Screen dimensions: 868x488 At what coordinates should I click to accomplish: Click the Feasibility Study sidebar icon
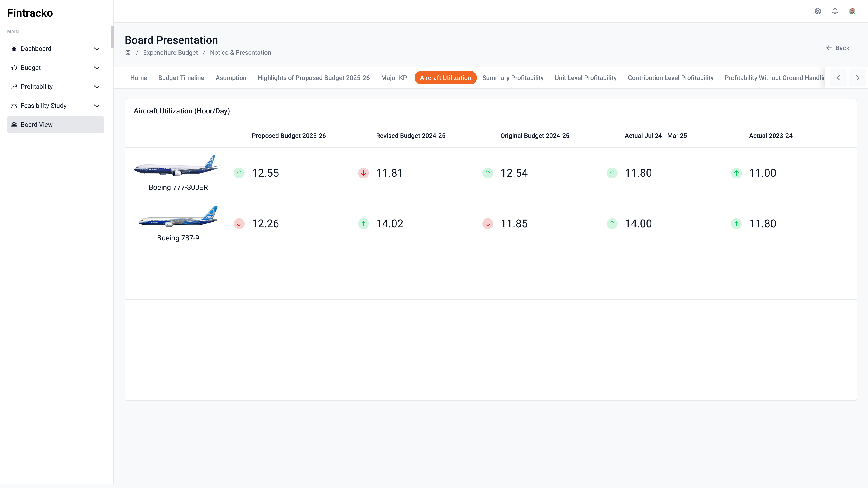14,106
